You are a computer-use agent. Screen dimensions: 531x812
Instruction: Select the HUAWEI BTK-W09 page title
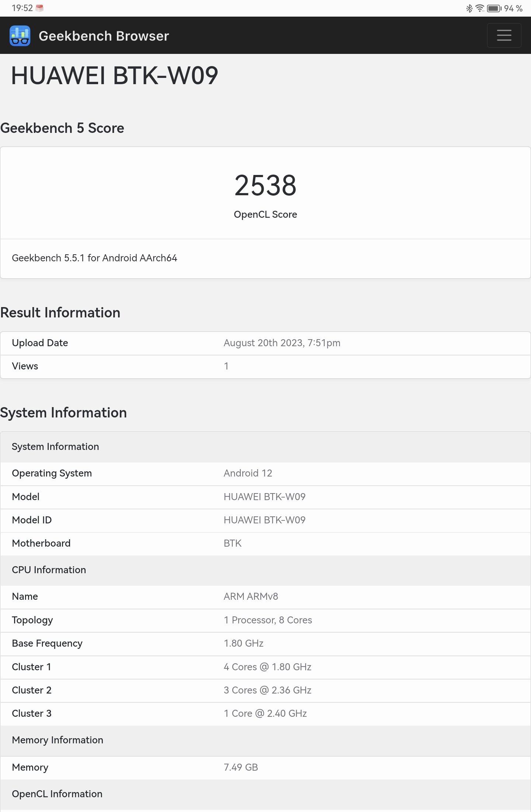pyautogui.click(x=115, y=76)
